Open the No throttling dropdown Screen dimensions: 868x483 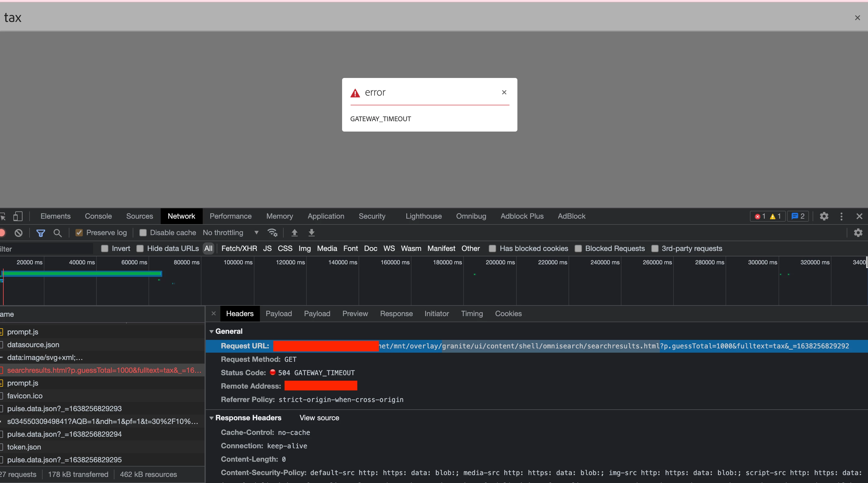pos(230,233)
